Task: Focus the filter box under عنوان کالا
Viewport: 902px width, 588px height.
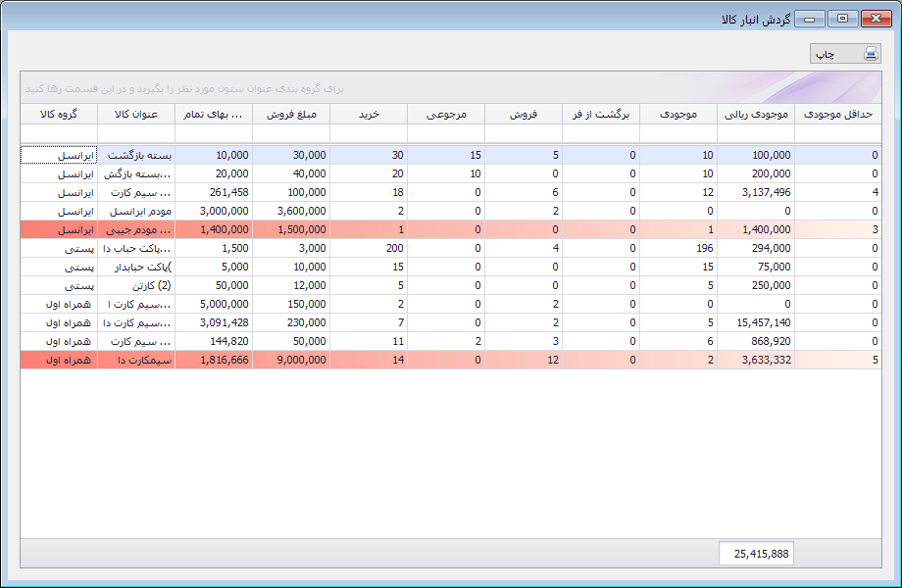Action: click(x=136, y=133)
